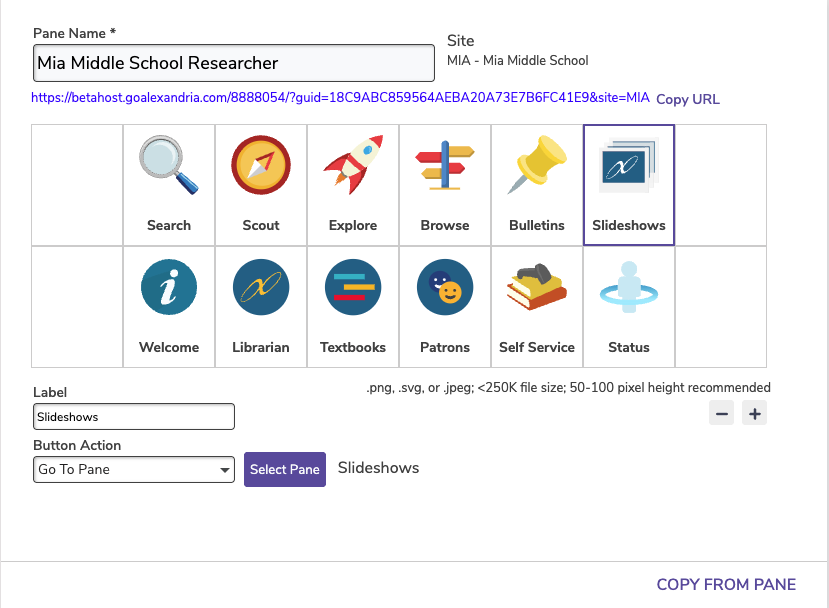Click the Patrons faces icon
This screenshot has height=608, width=829.
444,289
